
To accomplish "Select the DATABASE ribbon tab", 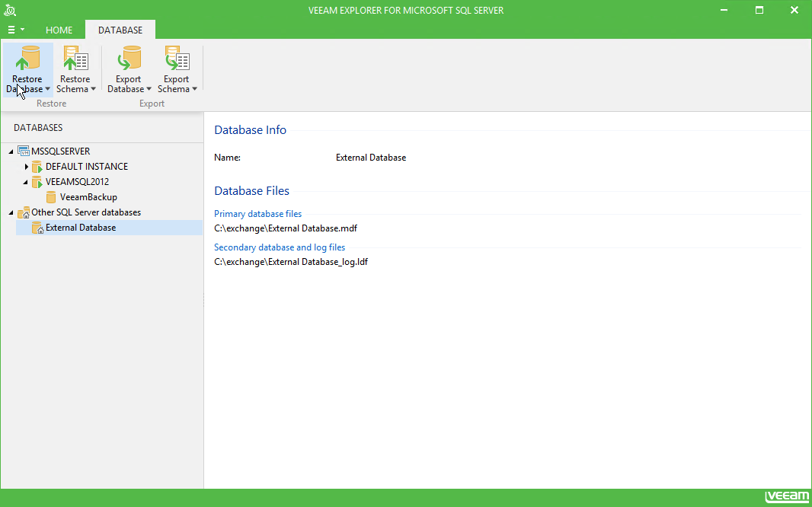I will click(120, 30).
